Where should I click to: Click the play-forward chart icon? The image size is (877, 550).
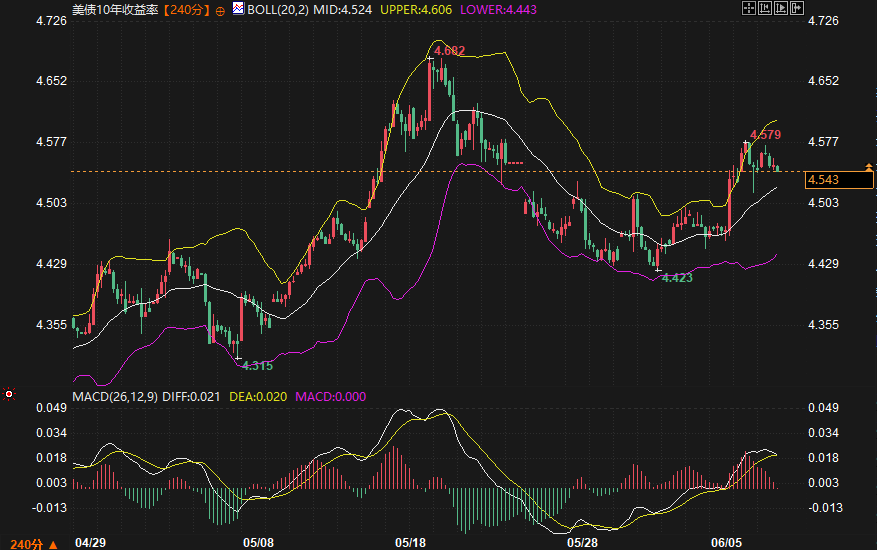pos(781,8)
